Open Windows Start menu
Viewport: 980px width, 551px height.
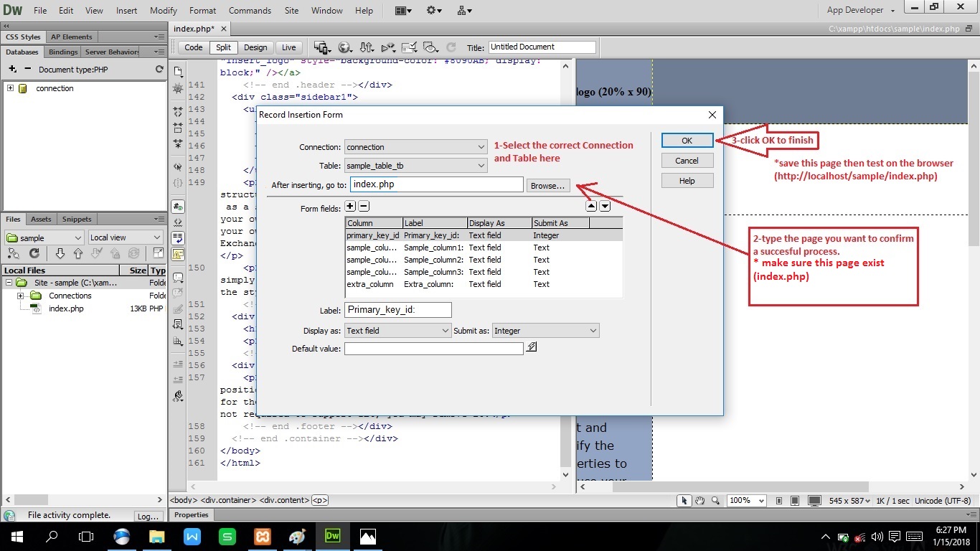pyautogui.click(x=17, y=536)
